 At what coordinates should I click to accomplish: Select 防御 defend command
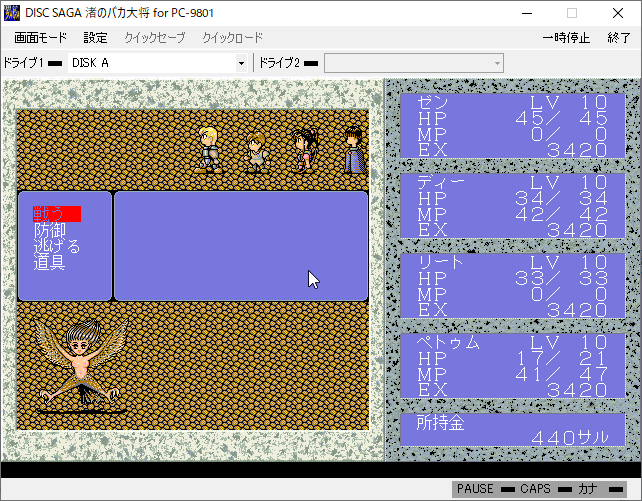coord(49,230)
